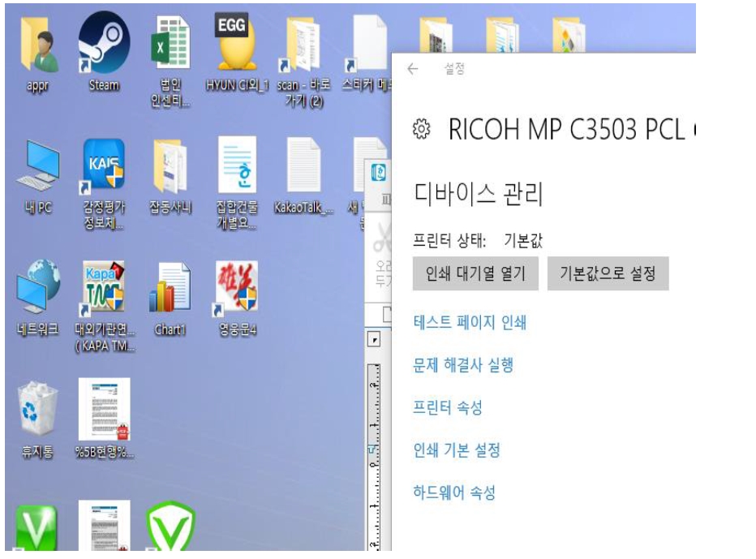Run the 문제 해결사 실행 link

tap(463, 364)
